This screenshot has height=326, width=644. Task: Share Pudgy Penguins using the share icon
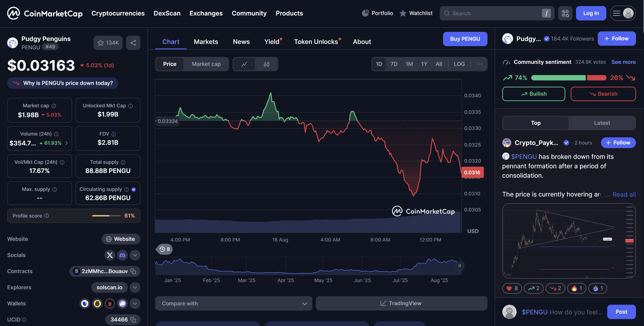point(133,43)
